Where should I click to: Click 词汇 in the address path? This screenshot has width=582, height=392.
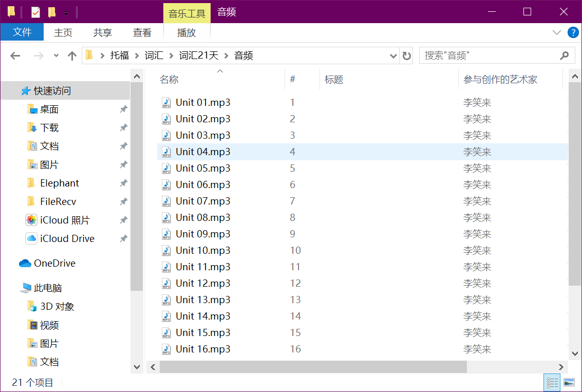click(x=154, y=55)
